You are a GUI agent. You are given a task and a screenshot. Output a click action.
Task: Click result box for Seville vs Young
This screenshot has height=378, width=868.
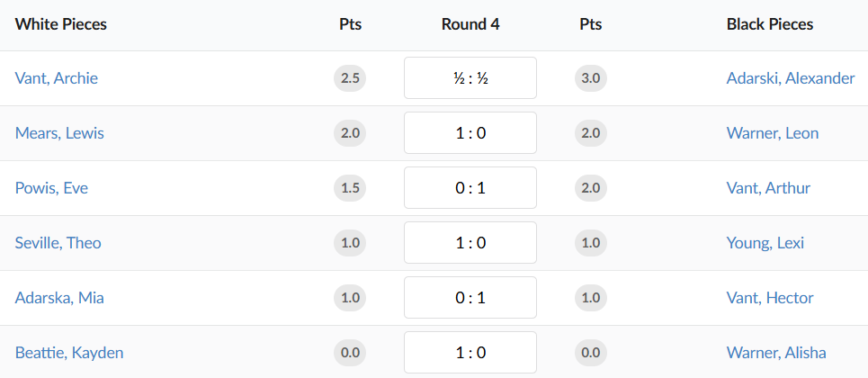470,243
